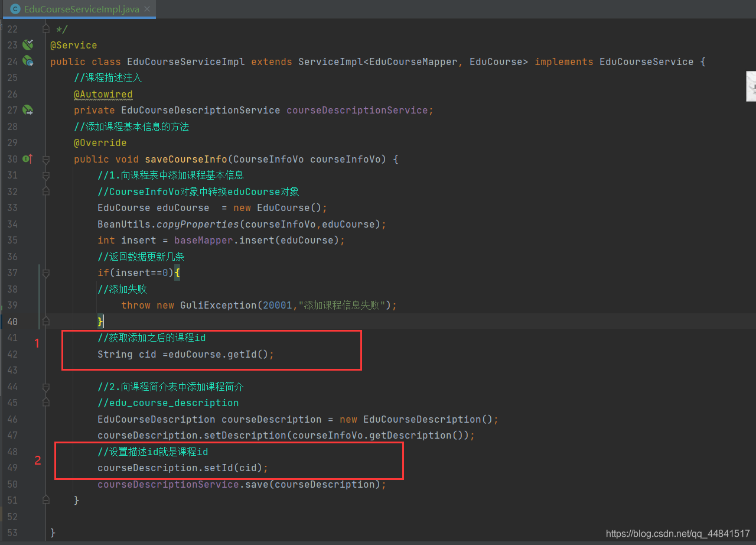Click line number 53 in the gutter
This screenshot has width=756, height=545.
pos(12,533)
